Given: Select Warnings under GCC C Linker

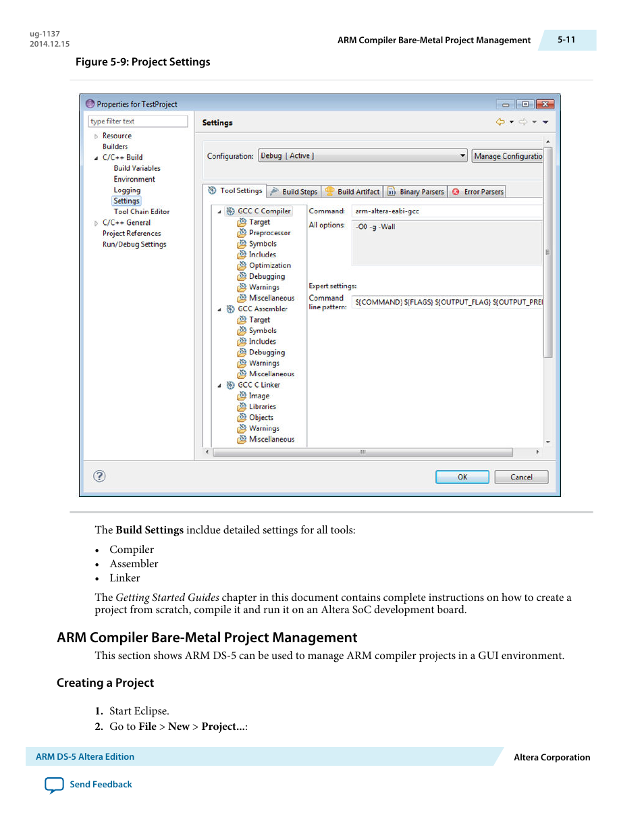Looking at the screenshot, I should tap(264, 428).
